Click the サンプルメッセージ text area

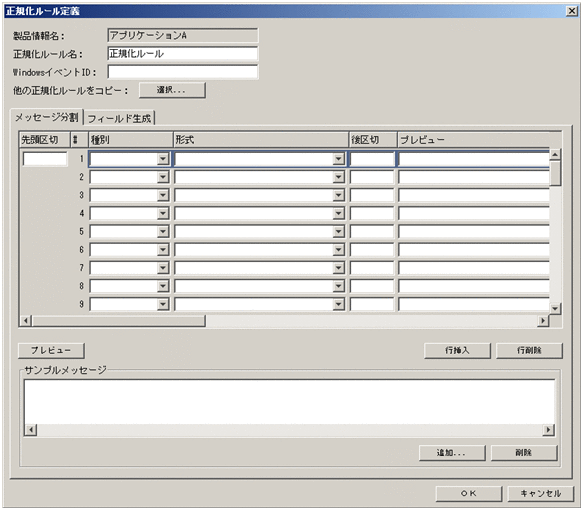point(290,402)
